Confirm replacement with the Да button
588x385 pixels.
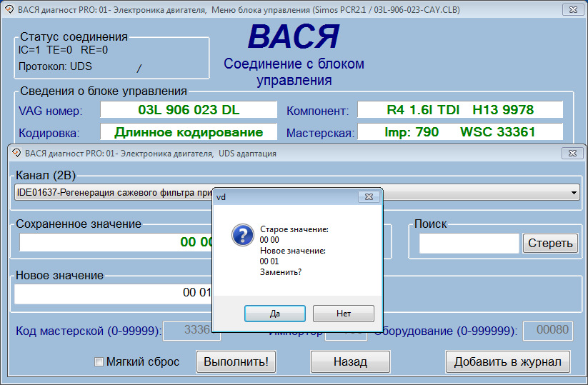pos(275,314)
